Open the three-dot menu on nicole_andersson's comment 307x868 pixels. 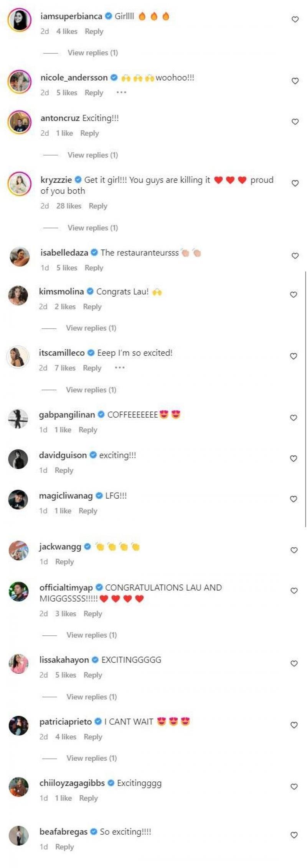[x=122, y=92]
